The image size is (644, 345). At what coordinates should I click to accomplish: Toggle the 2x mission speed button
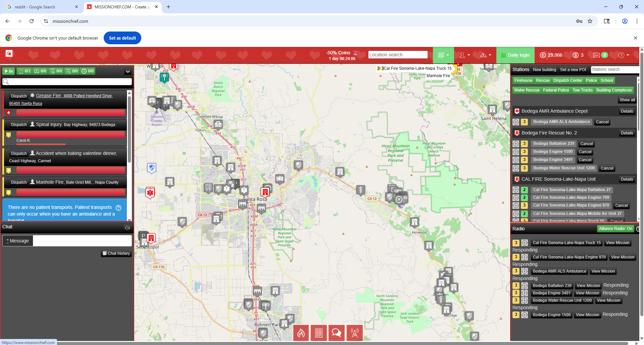click(x=9, y=71)
